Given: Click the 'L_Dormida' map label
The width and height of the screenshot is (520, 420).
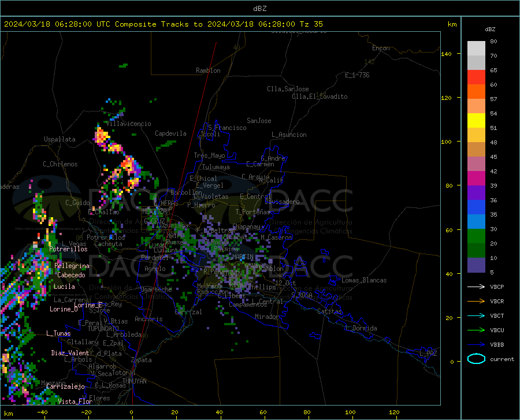Looking at the screenshot, I should coord(361,328).
